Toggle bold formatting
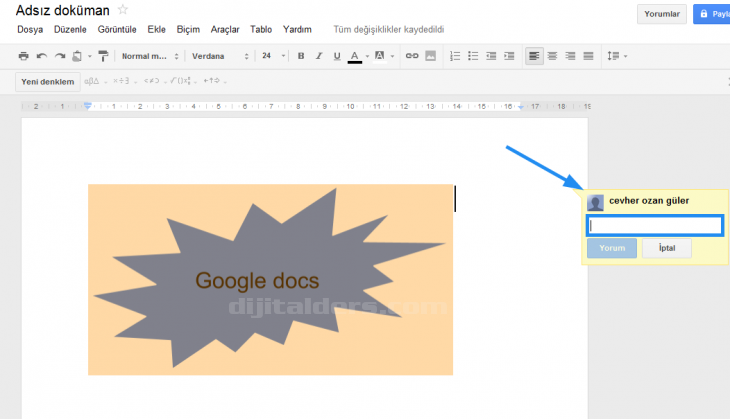730x419 pixels. [301, 56]
